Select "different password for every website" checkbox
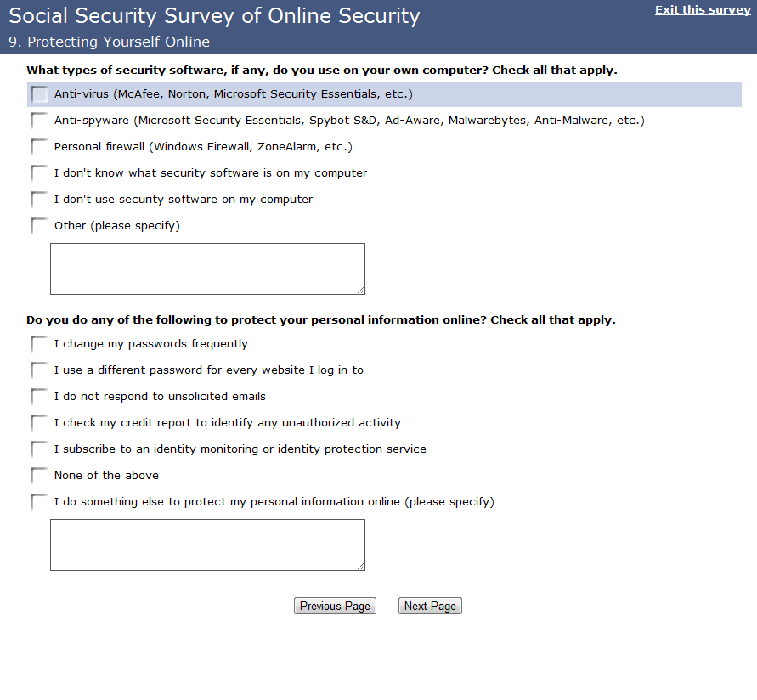 pyautogui.click(x=39, y=370)
